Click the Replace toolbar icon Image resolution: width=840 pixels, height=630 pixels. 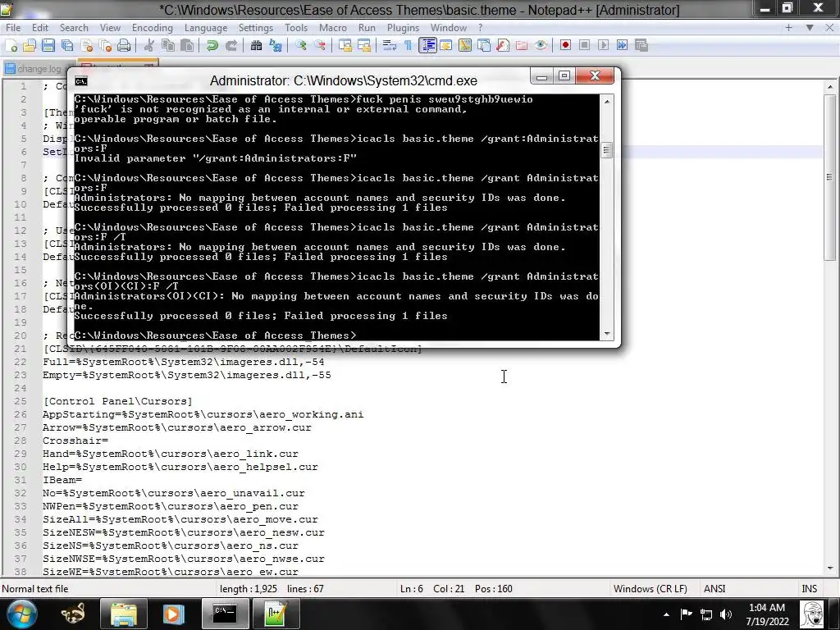tap(276, 46)
